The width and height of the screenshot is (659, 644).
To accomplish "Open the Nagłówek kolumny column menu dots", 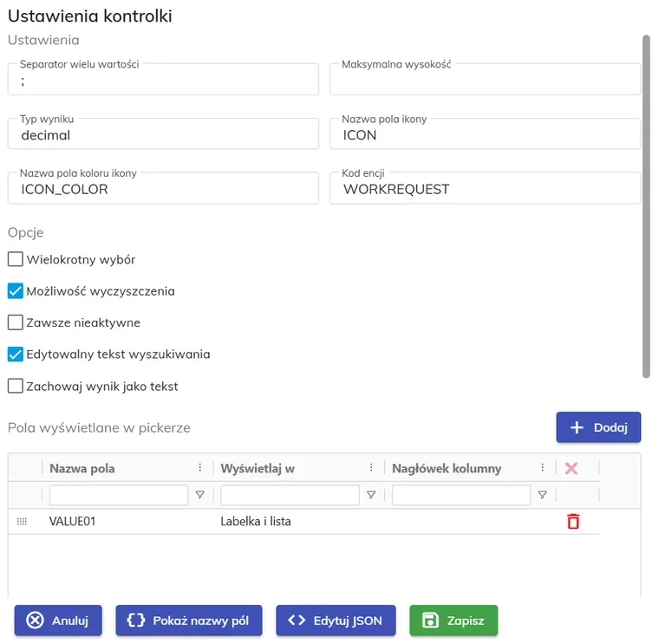I will click(x=543, y=467).
